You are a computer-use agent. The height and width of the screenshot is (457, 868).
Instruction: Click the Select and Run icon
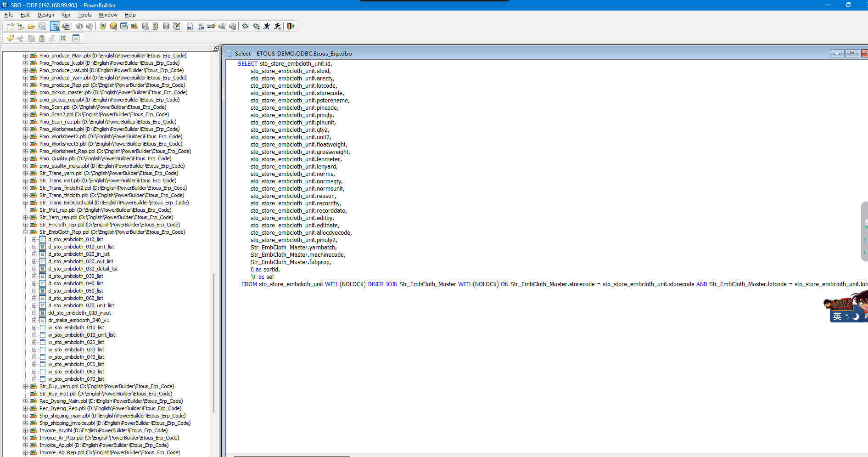pyautogui.click(x=277, y=26)
